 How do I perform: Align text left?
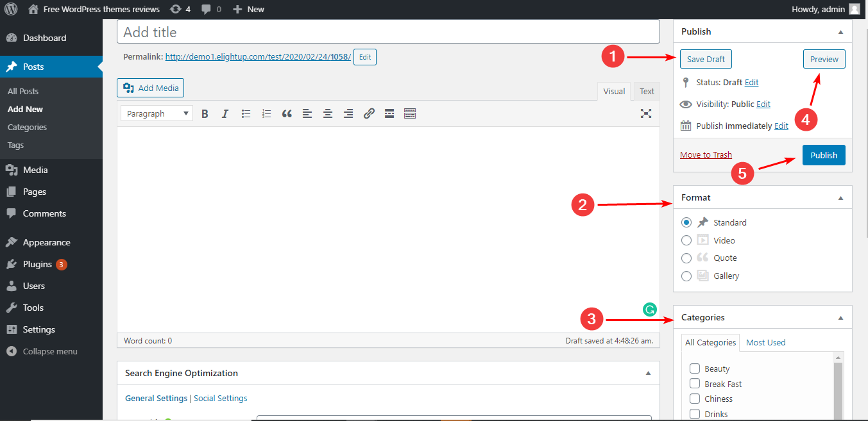tap(307, 113)
